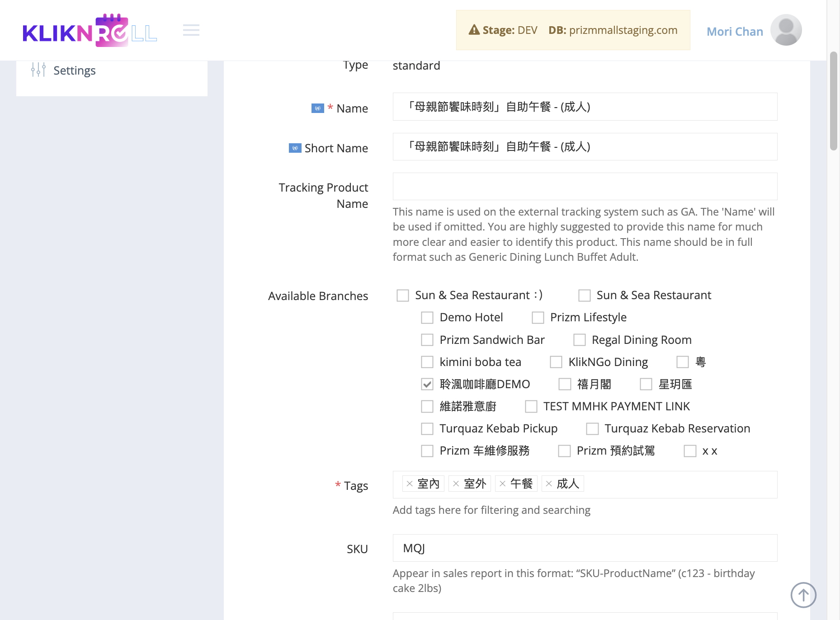Check the Prizm 預約試駕 branch
Screen dimensions: 840x620
564,451
